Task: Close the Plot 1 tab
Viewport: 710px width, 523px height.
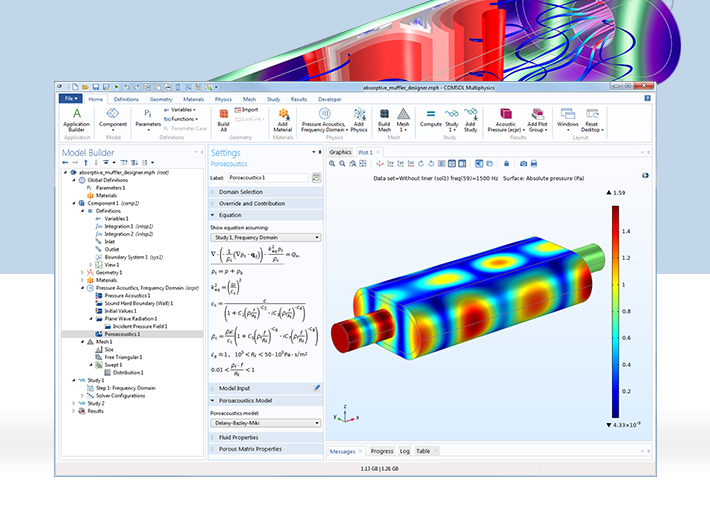Action: [379, 152]
